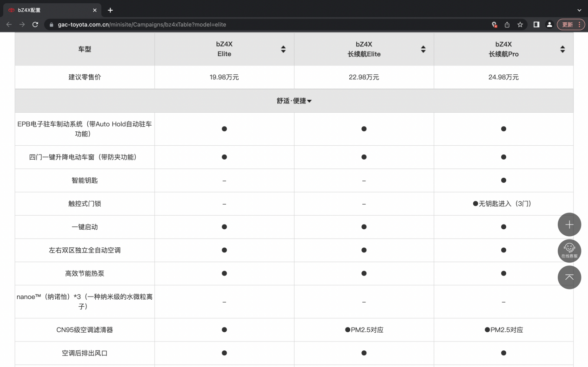Click the 高效节能热泵 row label
588x367 pixels.
[85, 273]
